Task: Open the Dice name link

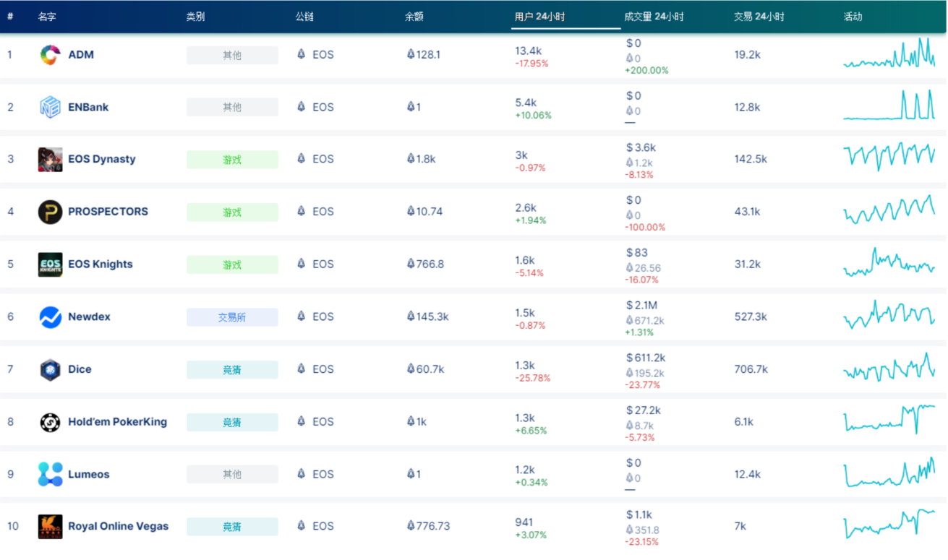Action: click(x=80, y=369)
